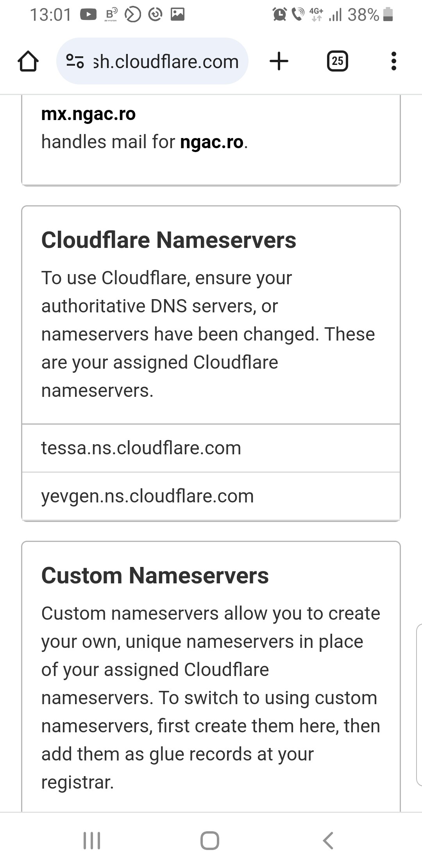
Task: Open tab switcher showing 25 tabs
Action: pos(337,61)
